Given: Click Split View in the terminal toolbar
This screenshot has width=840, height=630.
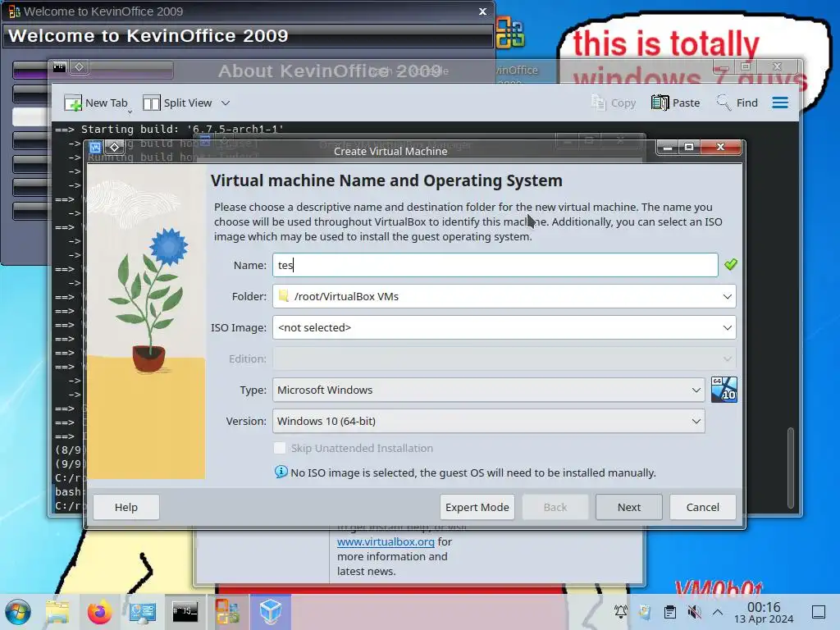Looking at the screenshot, I should (x=178, y=103).
